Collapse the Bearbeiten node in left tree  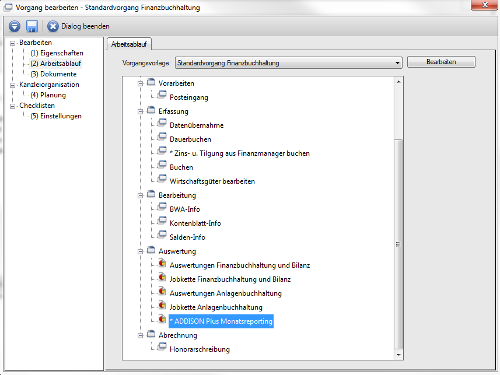(12, 43)
